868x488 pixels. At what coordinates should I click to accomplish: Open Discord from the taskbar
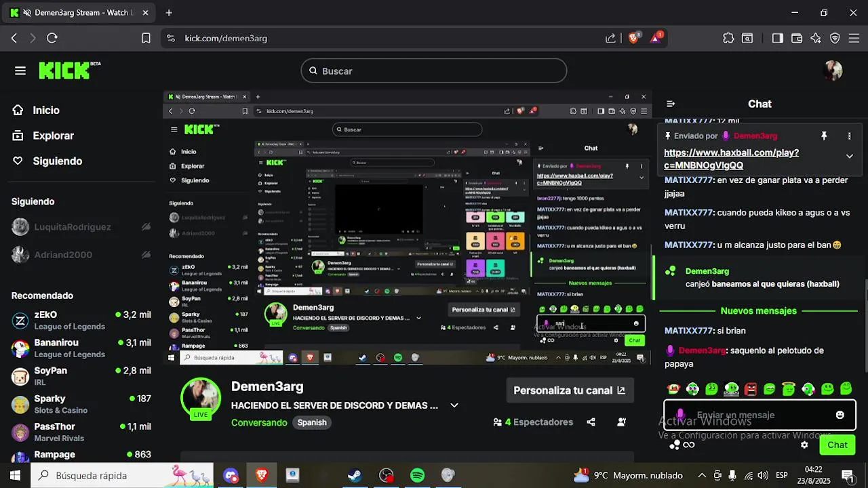point(231,475)
